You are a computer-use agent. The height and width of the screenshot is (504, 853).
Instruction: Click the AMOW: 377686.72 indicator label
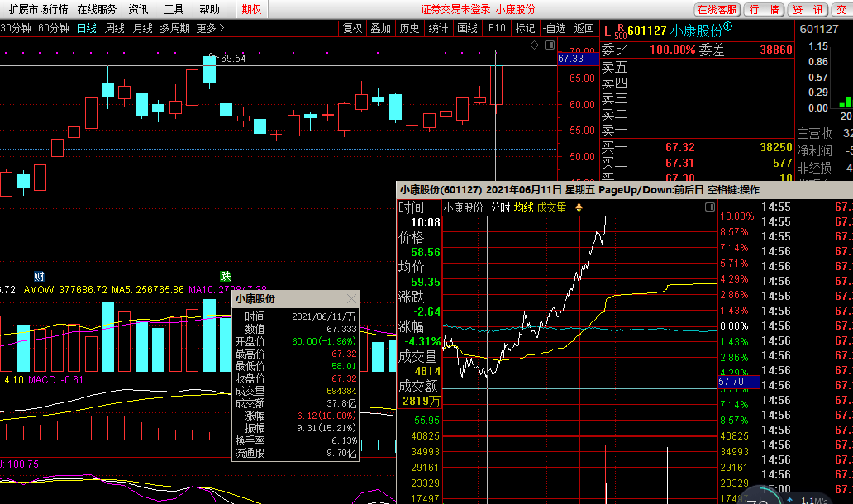(65, 290)
